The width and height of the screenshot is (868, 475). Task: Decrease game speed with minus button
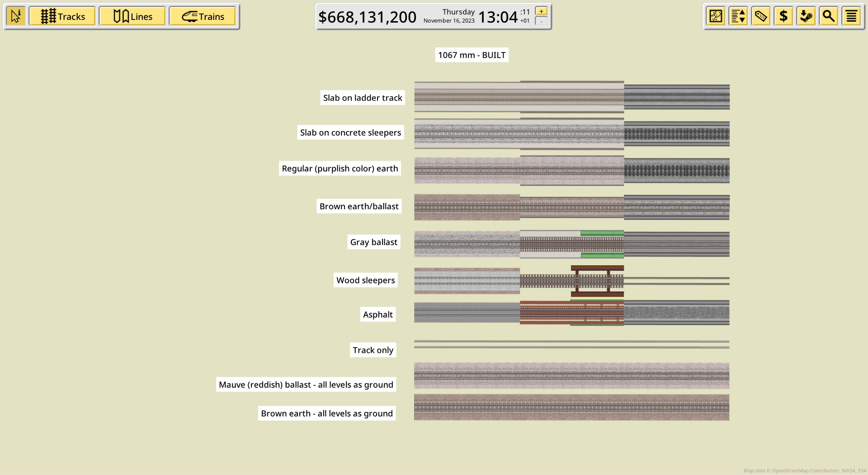coord(541,21)
